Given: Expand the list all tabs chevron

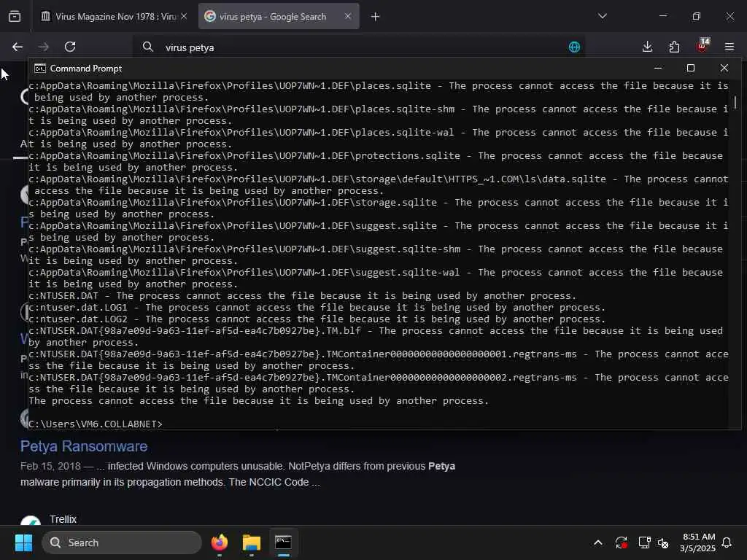Looking at the screenshot, I should pos(602,16).
